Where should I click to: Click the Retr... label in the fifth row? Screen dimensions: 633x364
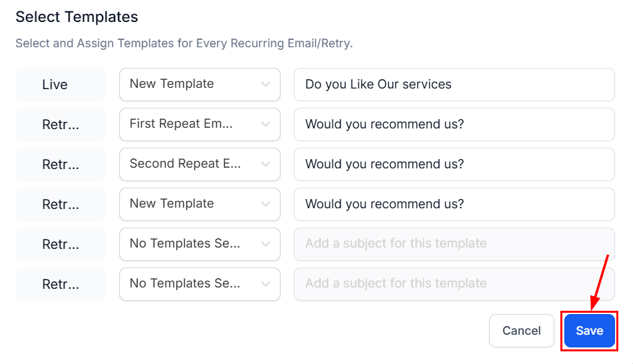pos(61,244)
